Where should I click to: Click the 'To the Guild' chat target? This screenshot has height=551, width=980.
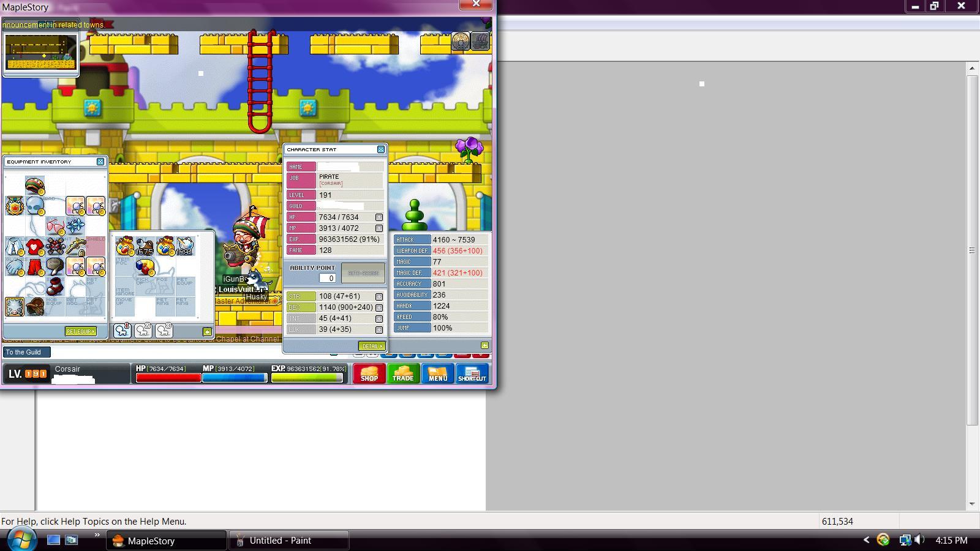pyautogui.click(x=26, y=352)
